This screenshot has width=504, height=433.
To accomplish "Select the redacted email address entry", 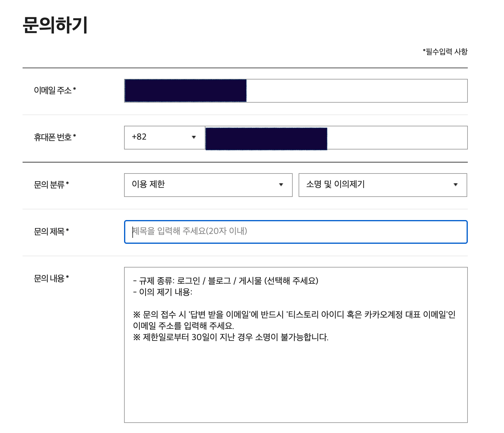I will 186,90.
